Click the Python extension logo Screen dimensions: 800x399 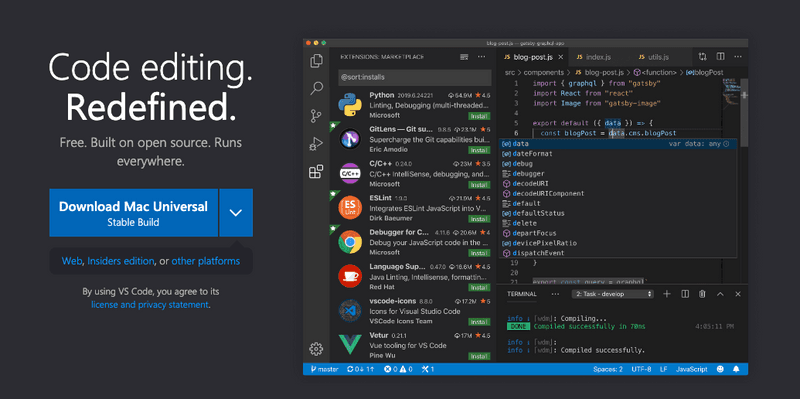tap(350, 105)
